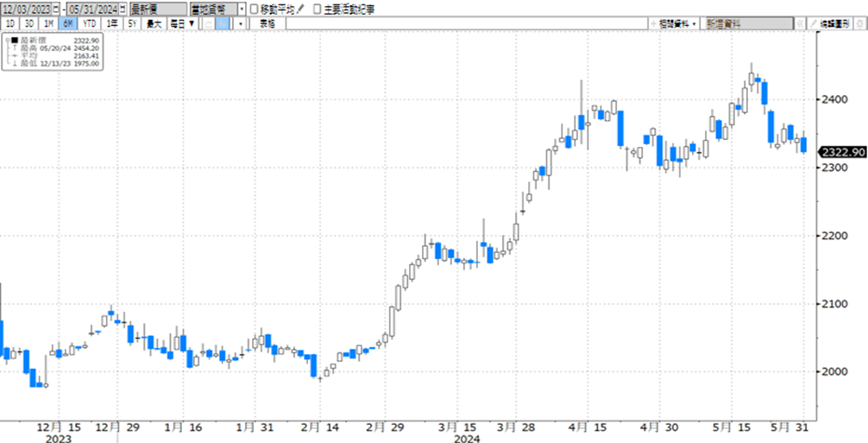This screenshot has width=868, height=443.
Task: Open the 每日 frequency dropdown
Action: pyautogui.click(x=183, y=24)
